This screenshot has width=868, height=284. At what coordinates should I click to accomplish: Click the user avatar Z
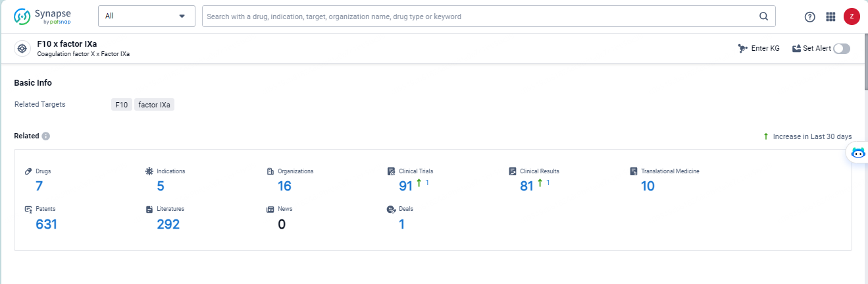[x=852, y=17]
